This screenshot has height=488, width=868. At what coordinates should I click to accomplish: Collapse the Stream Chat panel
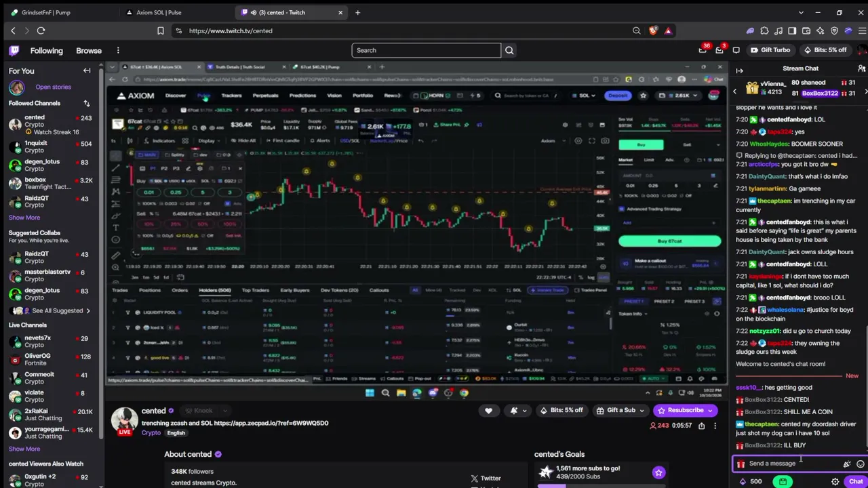[740, 70]
